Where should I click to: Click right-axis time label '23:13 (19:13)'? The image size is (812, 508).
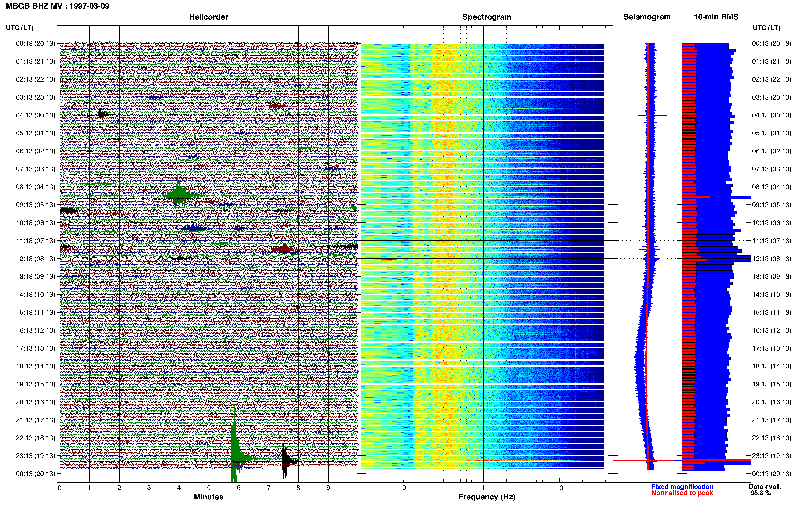click(772, 456)
